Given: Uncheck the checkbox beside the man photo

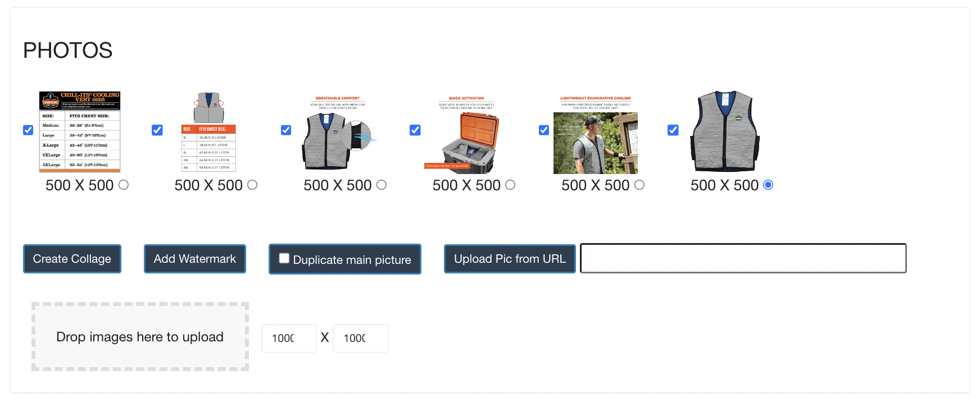Looking at the screenshot, I should click(544, 130).
